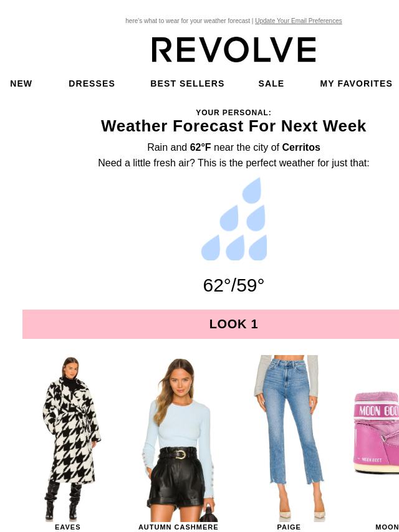Screen dimensions: 399x532
Task: Click the pink LOOK 1 banner
Action: click(211, 324)
